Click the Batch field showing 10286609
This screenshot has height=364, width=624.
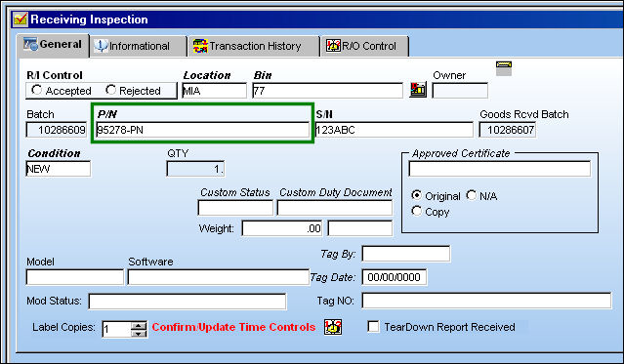(x=56, y=130)
